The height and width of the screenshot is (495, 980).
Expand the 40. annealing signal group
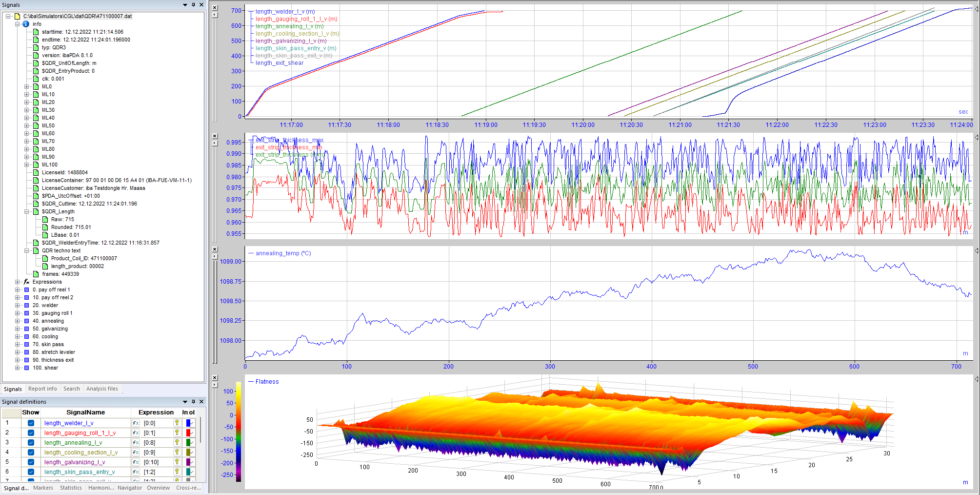[18, 321]
